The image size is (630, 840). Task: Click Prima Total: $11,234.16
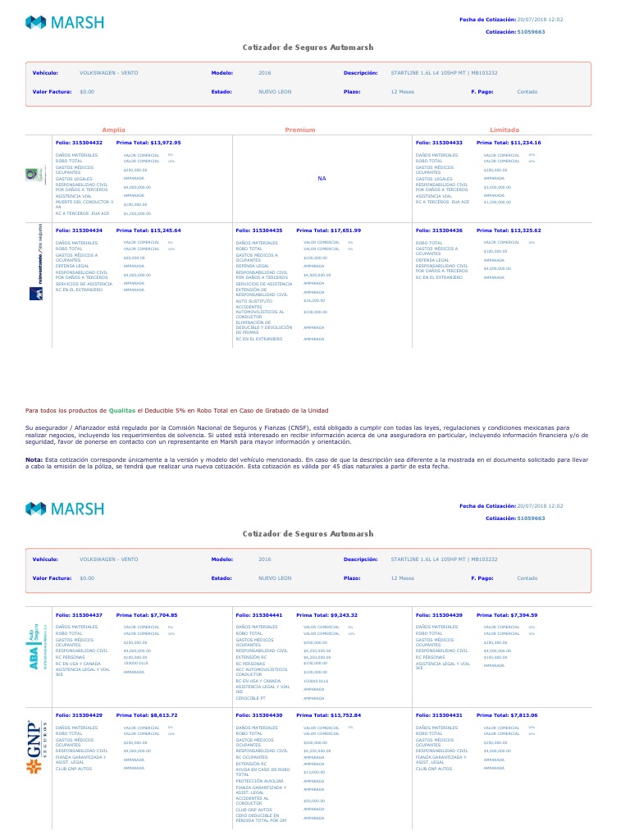pos(509,143)
